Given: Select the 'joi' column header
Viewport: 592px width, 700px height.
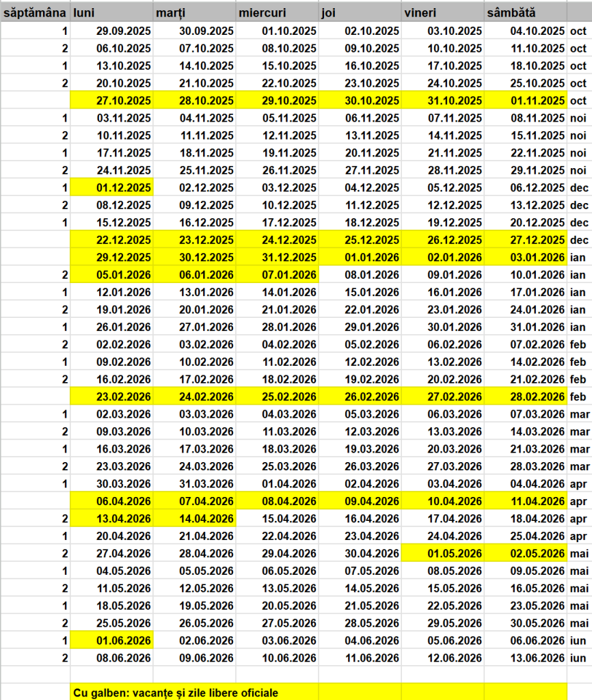Looking at the screenshot, I should pos(360,13).
